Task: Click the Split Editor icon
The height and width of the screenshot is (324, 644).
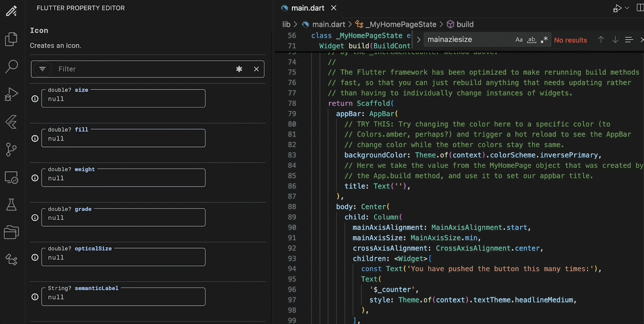Action: [x=640, y=8]
